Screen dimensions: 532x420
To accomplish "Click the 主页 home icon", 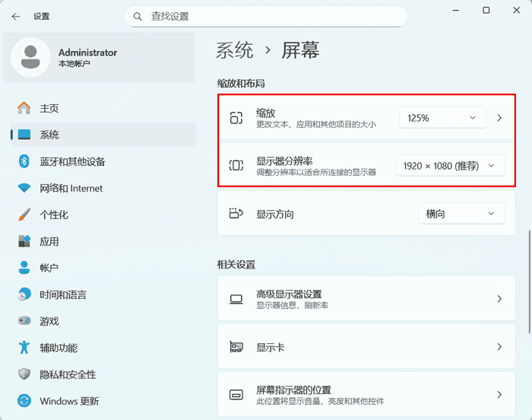I will tap(24, 108).
